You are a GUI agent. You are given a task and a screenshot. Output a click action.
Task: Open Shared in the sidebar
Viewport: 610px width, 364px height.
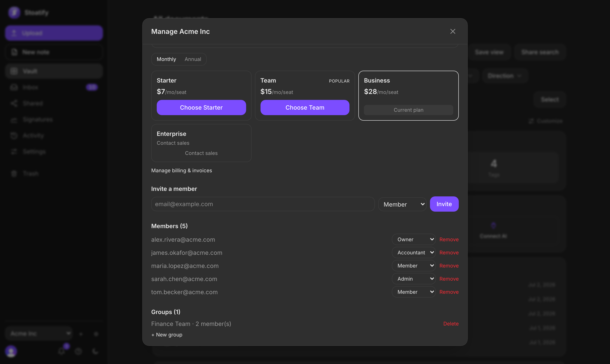(x=54, y=103)
